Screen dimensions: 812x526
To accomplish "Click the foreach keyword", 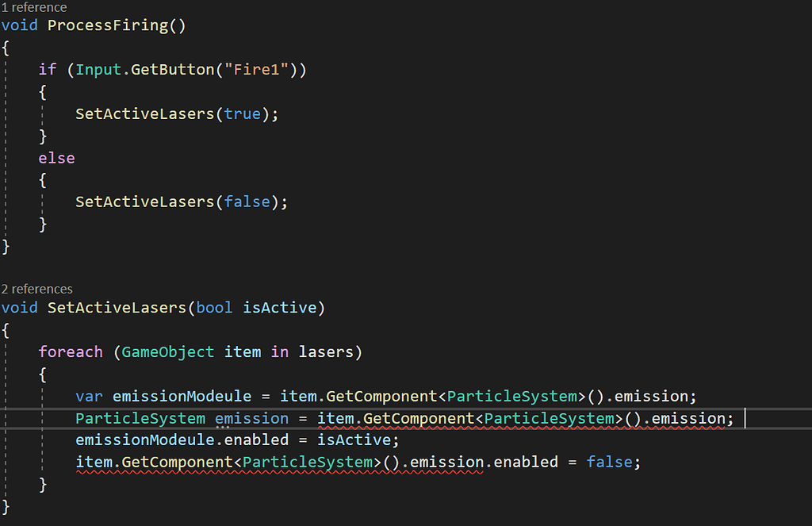I will tap(71, 351).
